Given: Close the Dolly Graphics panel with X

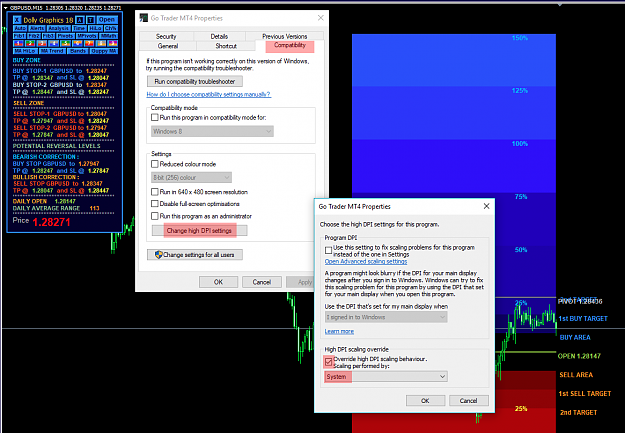Looking at the screenshot, I should 17,20.
